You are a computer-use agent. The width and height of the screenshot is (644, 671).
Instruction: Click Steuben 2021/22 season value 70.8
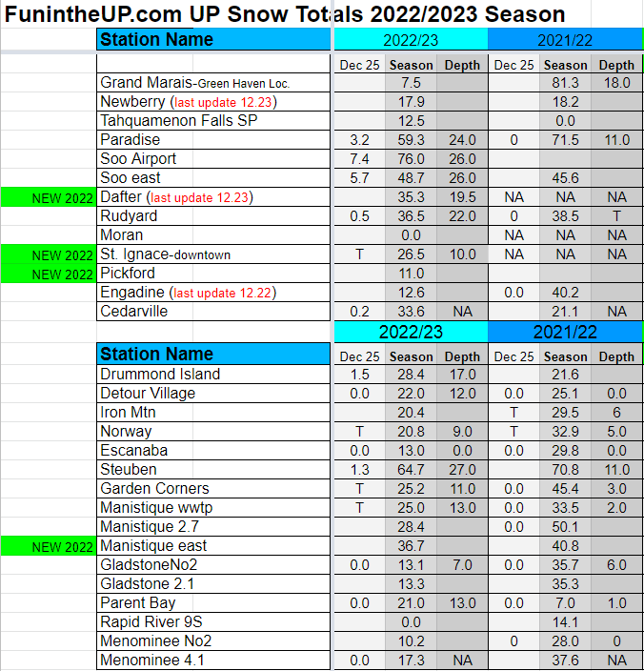pyautogui.click(x=565, y=470)
